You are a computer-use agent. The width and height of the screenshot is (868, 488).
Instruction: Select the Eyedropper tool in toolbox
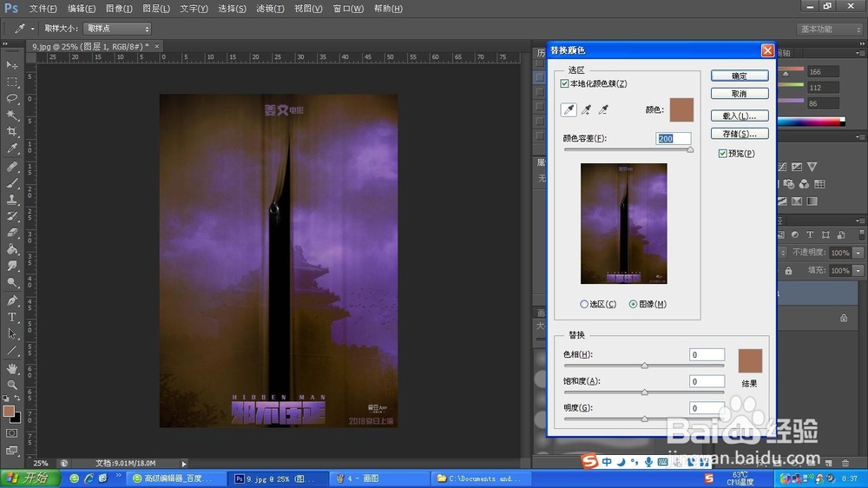click(12, 148)
